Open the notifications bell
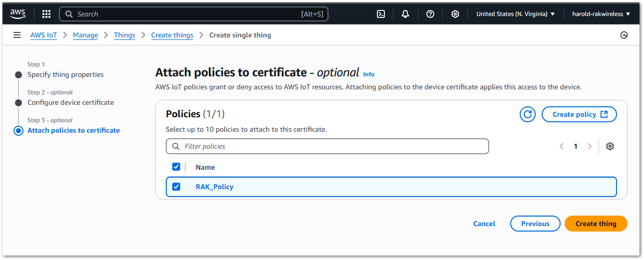This screenshot has height=260, width=644. (405, 14)
